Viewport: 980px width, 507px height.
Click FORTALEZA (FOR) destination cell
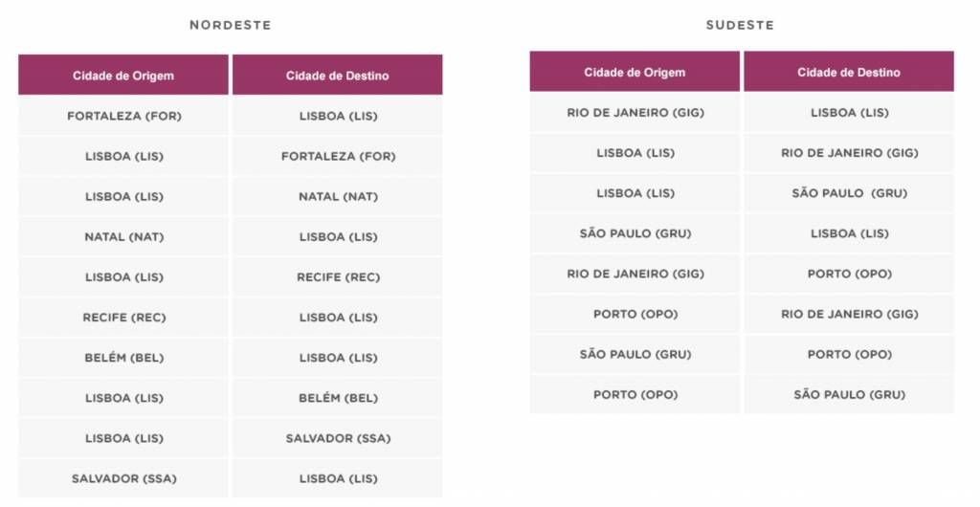338,156
